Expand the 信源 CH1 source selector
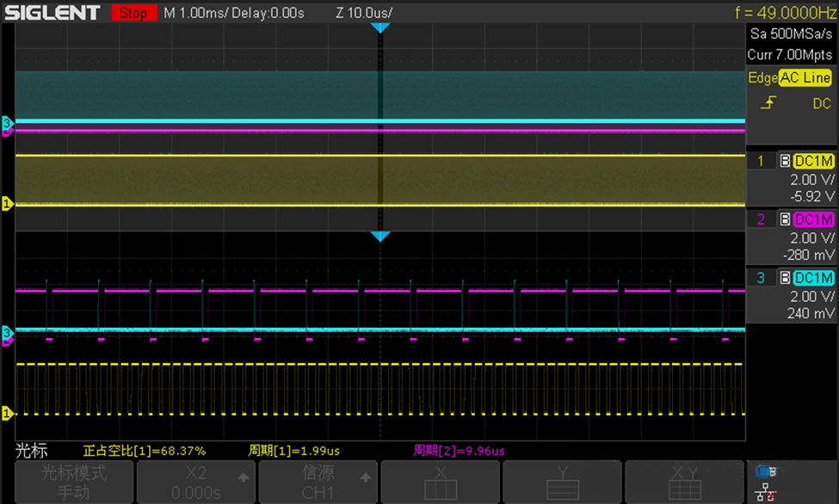The height and width of the screenshot is (504, 839). pyautogui.click(x=318, y=482)
